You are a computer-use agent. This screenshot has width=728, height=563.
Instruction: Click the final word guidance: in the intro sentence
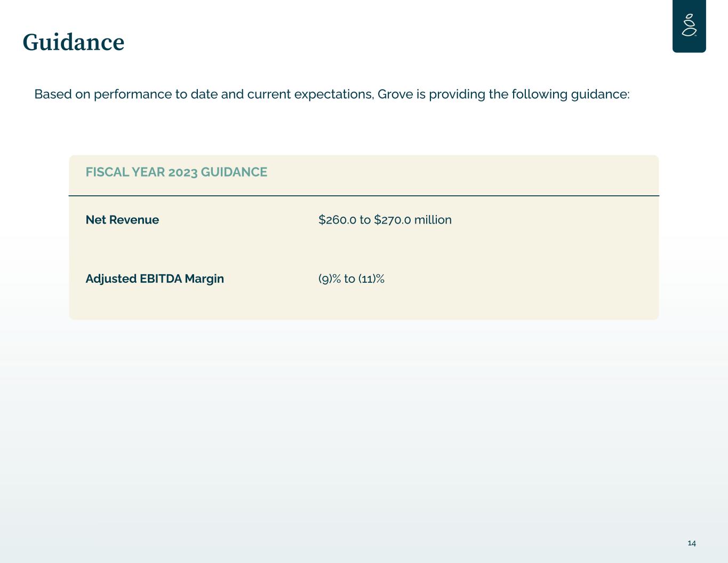[600, 94]
